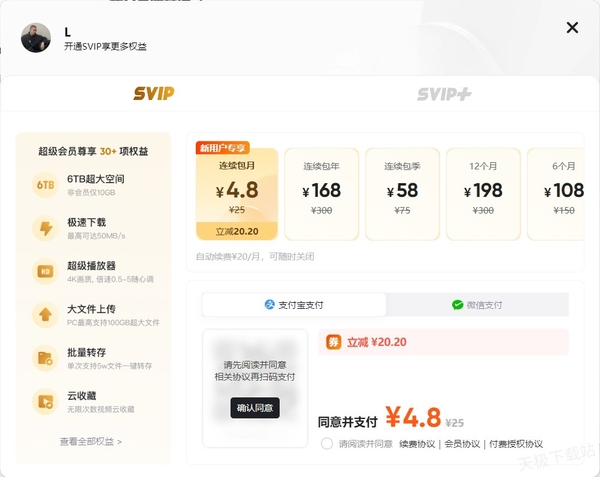Click the 大文件上传 upload arrow icon
The image size is (600, 477).
[46, 315]
